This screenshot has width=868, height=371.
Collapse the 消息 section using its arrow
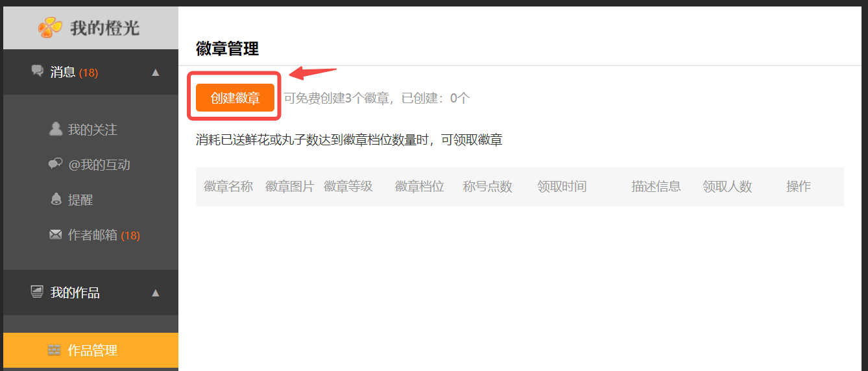[155, 73]
